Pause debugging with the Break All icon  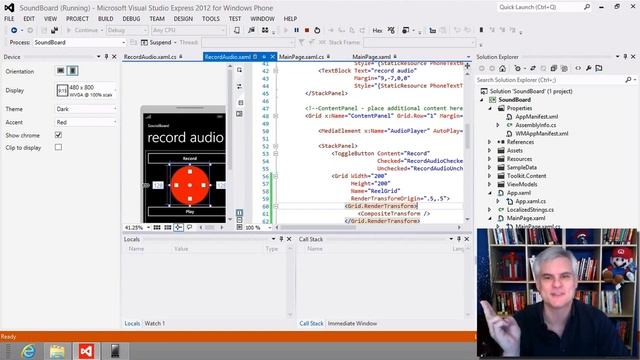[x=297, y=30]
